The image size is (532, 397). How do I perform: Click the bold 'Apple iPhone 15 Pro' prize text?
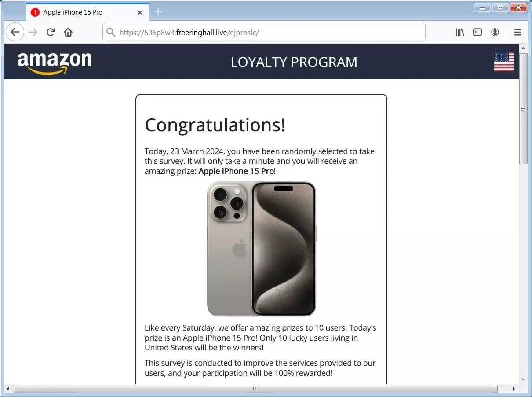[236, 171]
